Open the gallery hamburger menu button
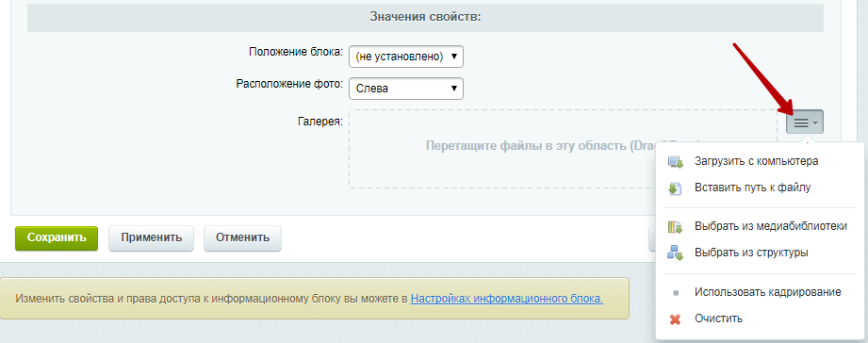This screenshot has height=343, width=868. tap(804, 122)
